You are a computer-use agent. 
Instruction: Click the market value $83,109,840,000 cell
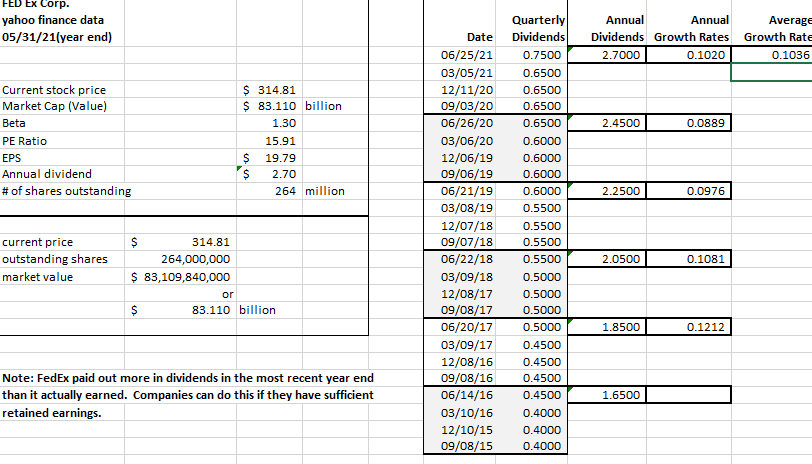pos(181,277)
